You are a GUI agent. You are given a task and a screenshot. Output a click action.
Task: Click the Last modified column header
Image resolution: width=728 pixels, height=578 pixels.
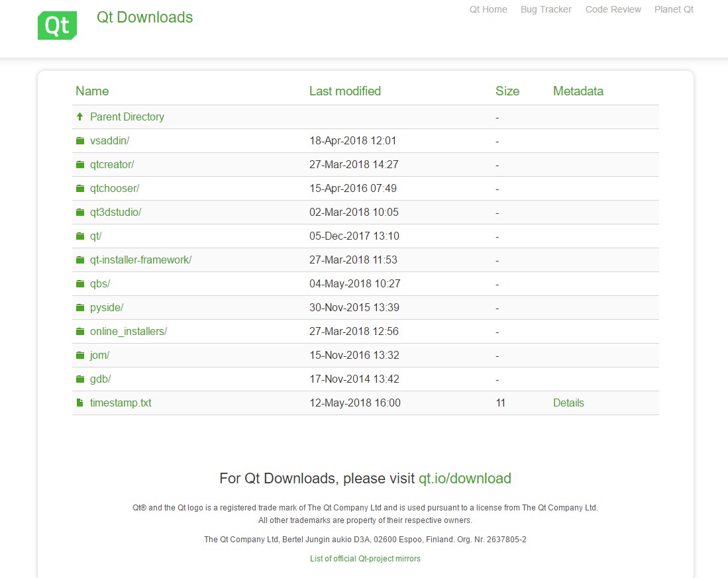coord(345,91)
